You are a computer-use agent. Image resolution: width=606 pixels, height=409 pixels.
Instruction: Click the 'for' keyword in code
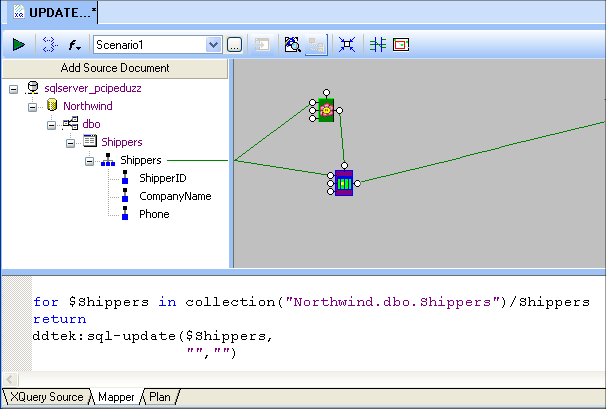(x=46, y=302)
